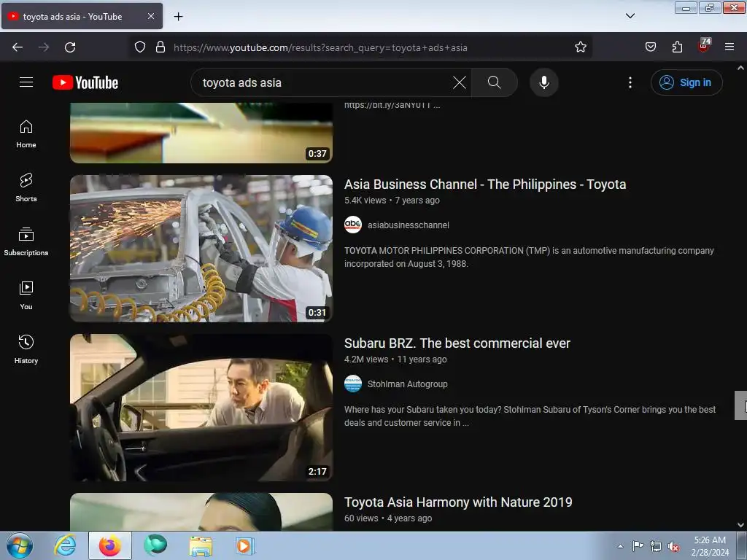Viewport: 747px width, 560px height.
Task: Open Subaru BRZ best commercial video title
Action: pyautogui.click(x=457, y=343)
